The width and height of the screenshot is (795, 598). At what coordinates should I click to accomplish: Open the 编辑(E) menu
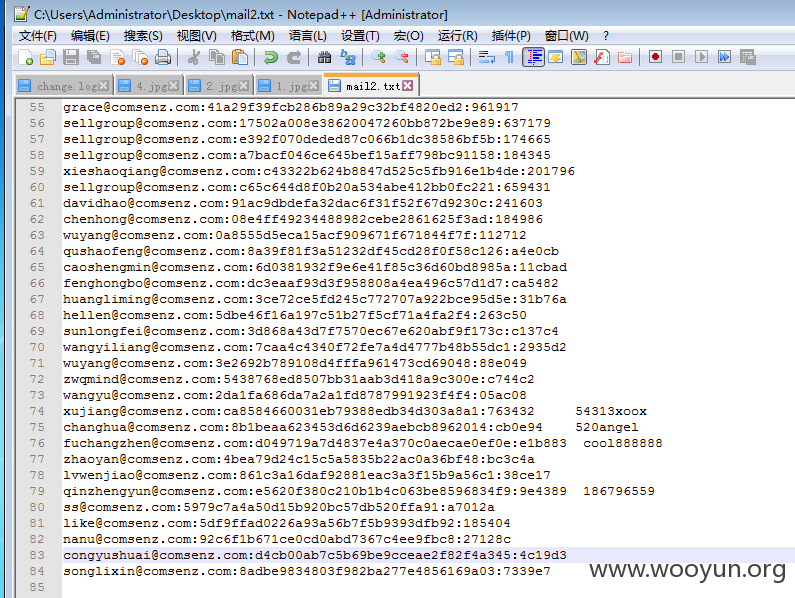coord(90,36)
